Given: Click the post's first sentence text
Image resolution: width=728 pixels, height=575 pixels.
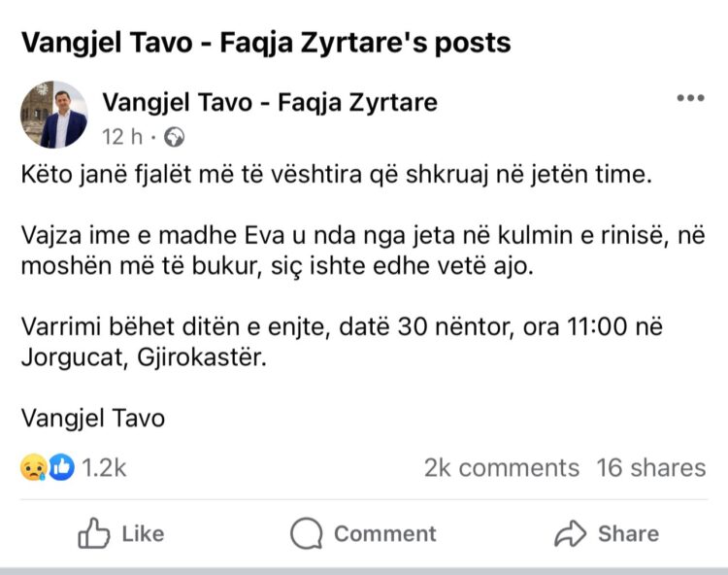Looking at the screenshot, I should click(x=337, y=175).
